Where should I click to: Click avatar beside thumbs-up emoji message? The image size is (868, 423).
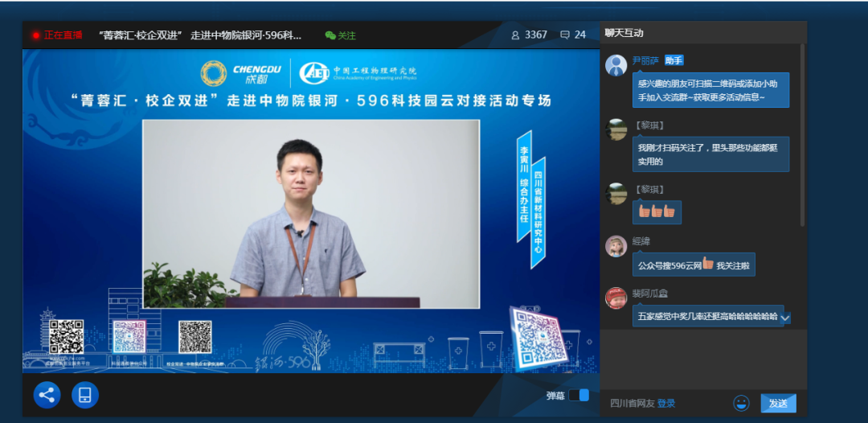(616, 194)
